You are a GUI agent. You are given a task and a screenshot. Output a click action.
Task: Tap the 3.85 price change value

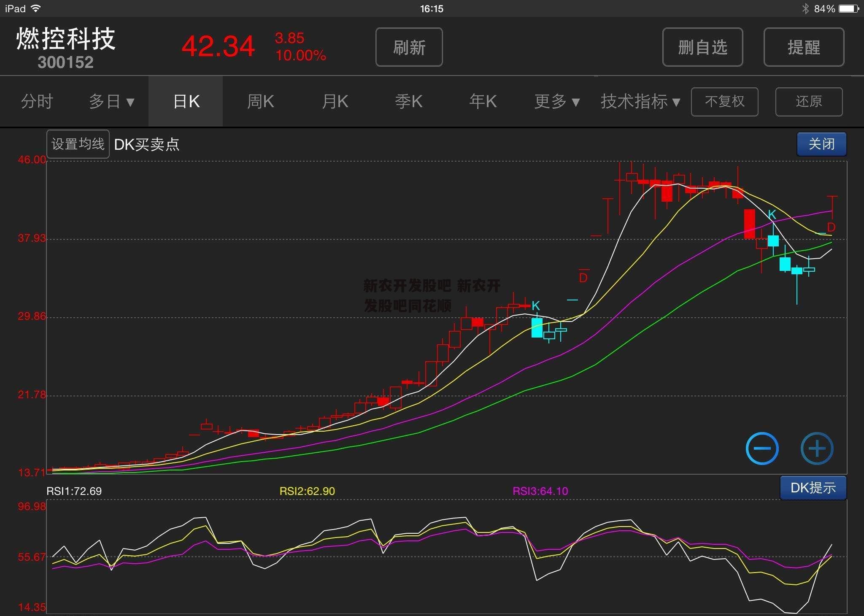pyautogui.click(x=289, y=38)
